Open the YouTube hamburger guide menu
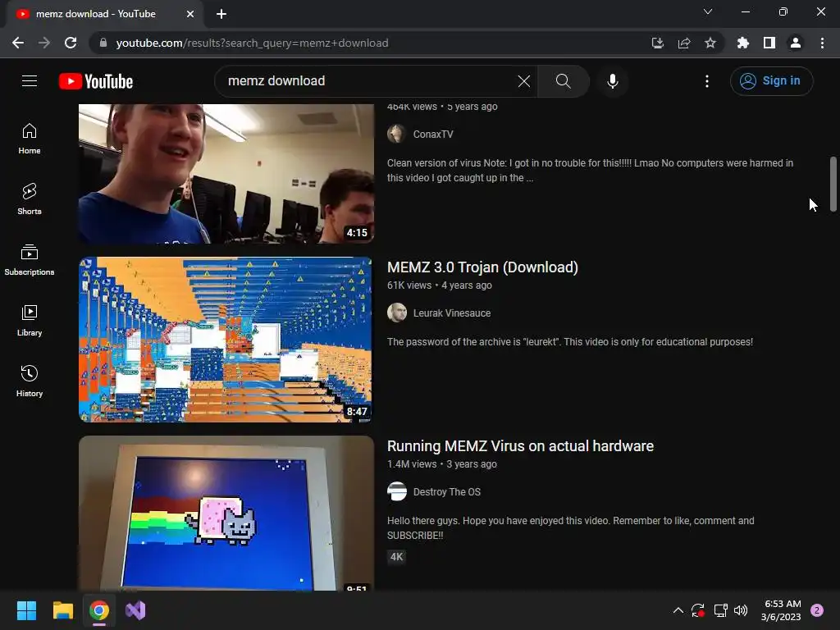This screenshot has height=630, width=840. click(30, 81)
